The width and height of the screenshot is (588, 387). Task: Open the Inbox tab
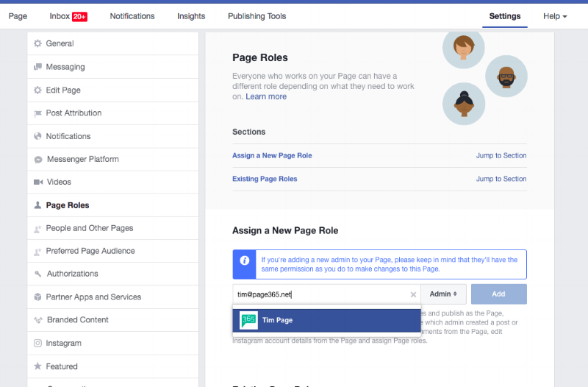pos(68,16)
